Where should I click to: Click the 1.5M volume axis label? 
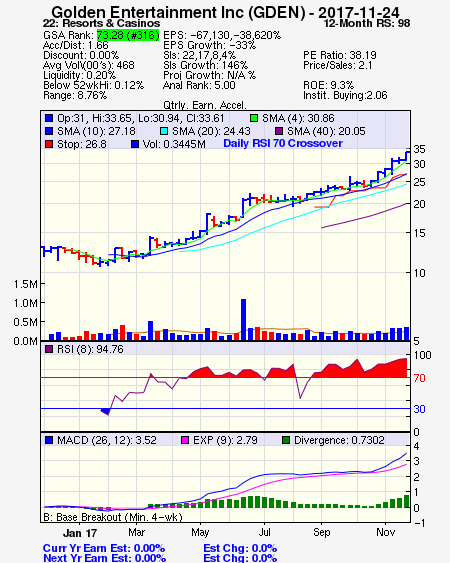click(25, 284)
